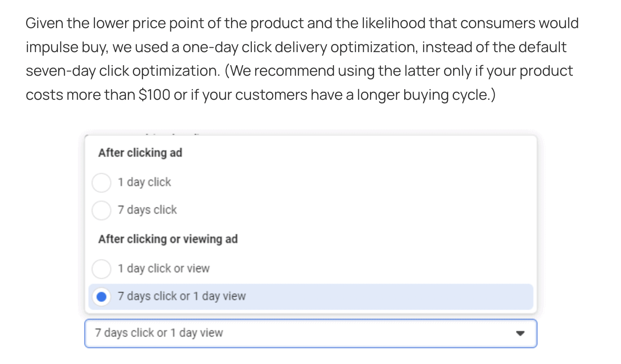Select the '1 day click' radio button

pyautogui.click(x=101, y=182)
